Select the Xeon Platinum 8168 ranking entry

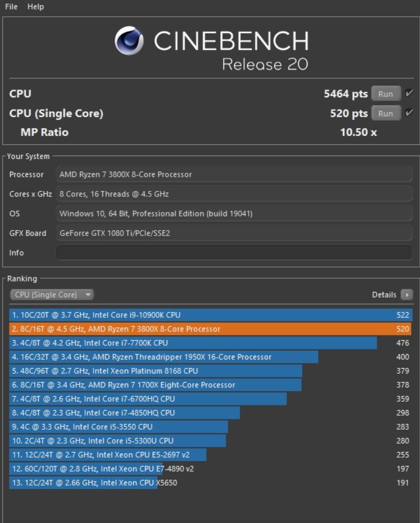tap(156, 371)
